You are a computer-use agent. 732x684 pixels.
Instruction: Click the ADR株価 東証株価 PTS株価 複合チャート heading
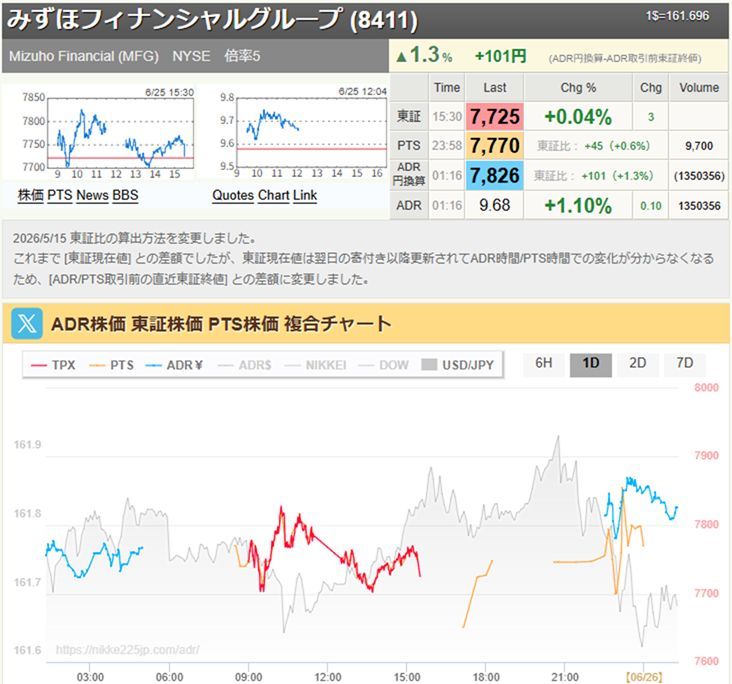(221, 324)
